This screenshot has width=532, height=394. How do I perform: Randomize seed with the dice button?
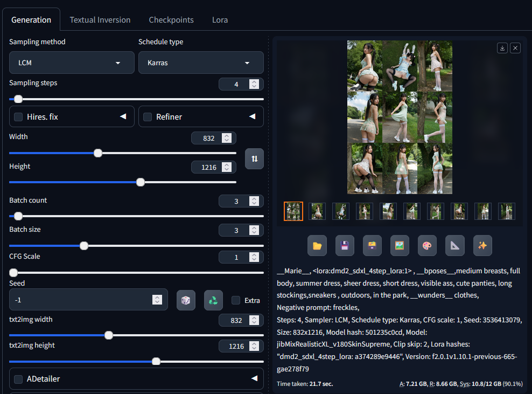pos(186,300)
